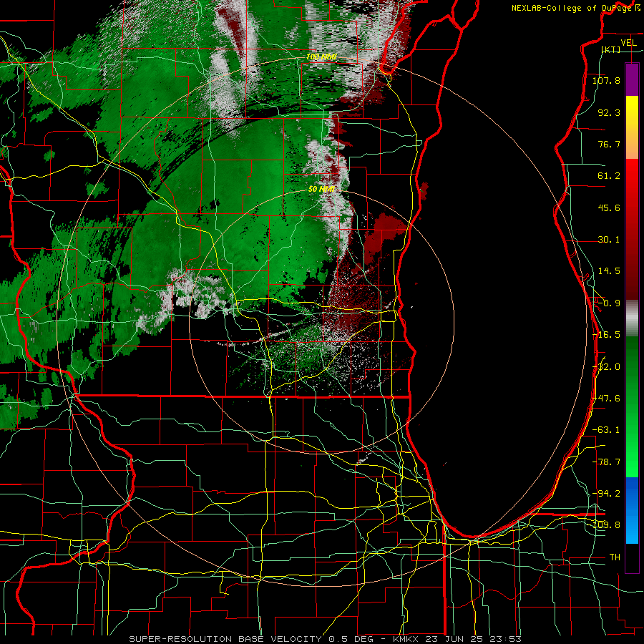Click the -94.2 velocity legend value
This screenshot has width=644, height=644.
pyautogui.click(x=606, y=493)
